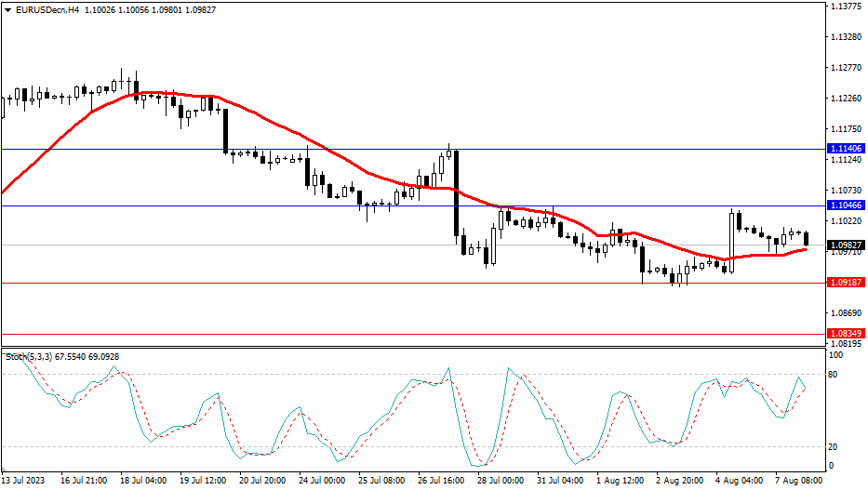The width and height of the screenshot is (868, 490).
Task: Click the 13 Jul 2023 date label
Action: click(x=25, y=481)
